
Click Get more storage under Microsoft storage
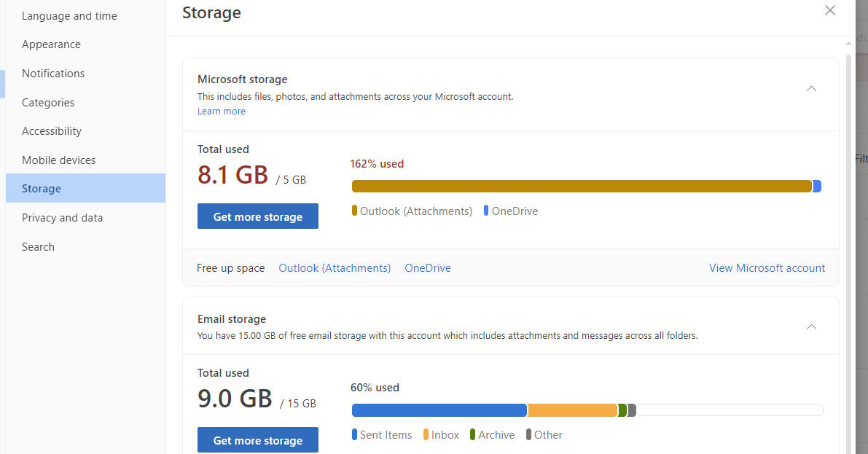coord(257,216)
